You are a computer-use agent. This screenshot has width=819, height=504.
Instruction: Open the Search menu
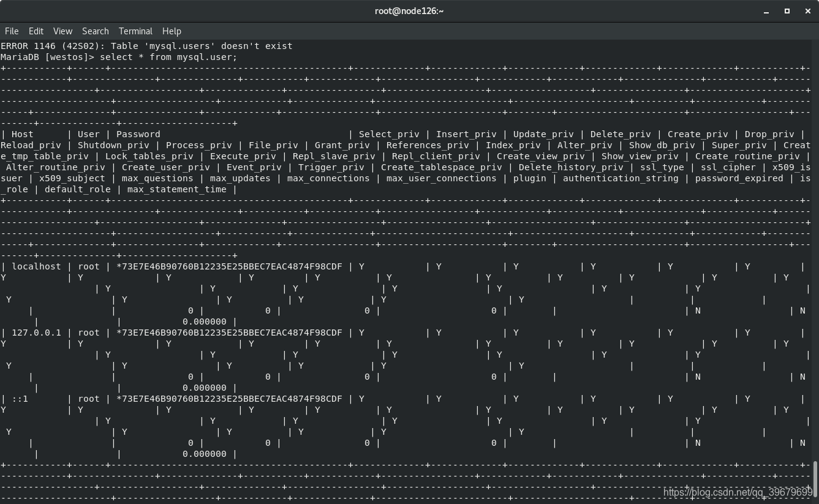tap(96, 31)
